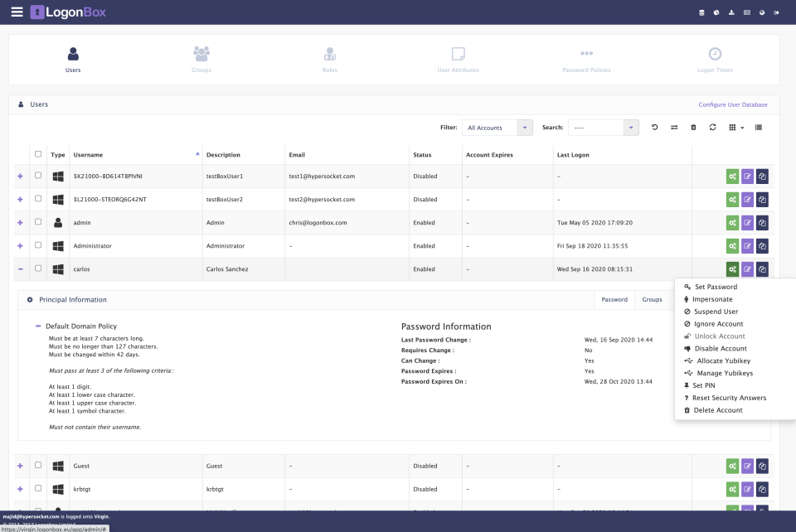This screenshot has height=532, width=796.
Task: Edit the admin account
Action: (x=747, y=223)
